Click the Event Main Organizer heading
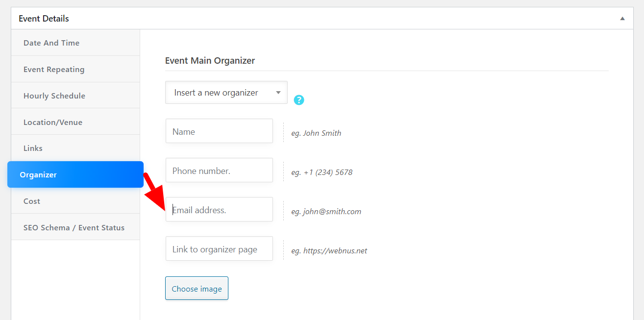644x320 pixels. [x=210, y=61]
